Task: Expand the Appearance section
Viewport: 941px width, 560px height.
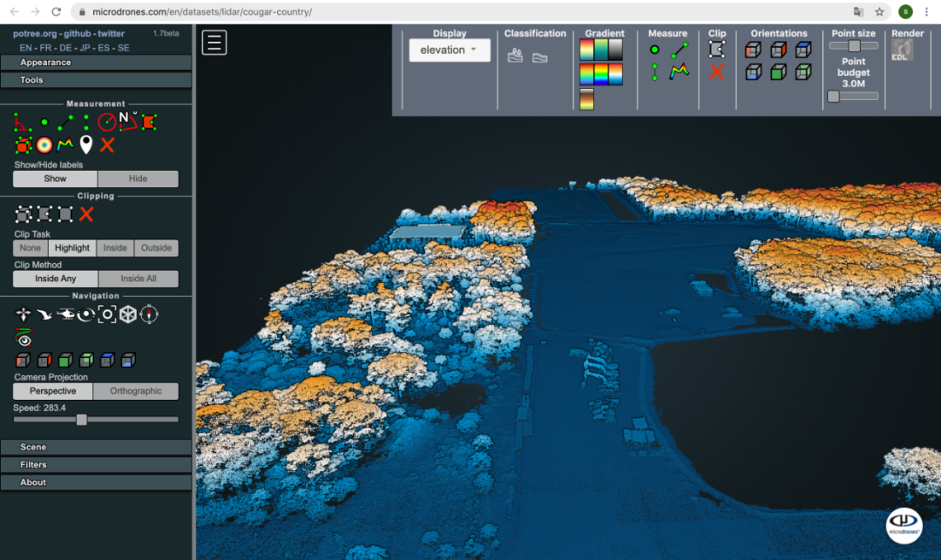Action: 96,63
